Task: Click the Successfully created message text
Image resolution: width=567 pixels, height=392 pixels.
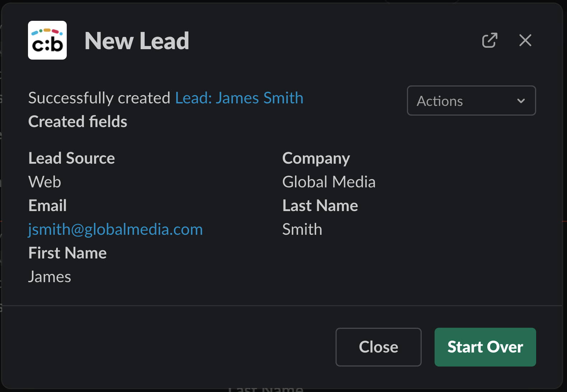Action: coord(99,98)
